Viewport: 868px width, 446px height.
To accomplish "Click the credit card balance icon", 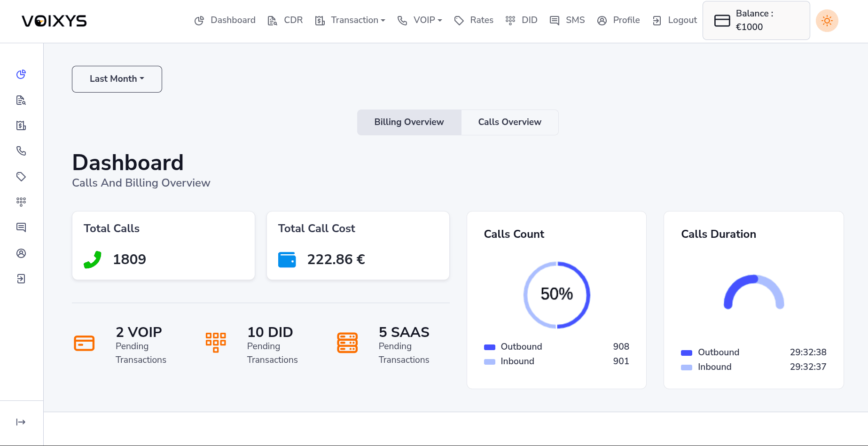I will (x=722, y=21).
